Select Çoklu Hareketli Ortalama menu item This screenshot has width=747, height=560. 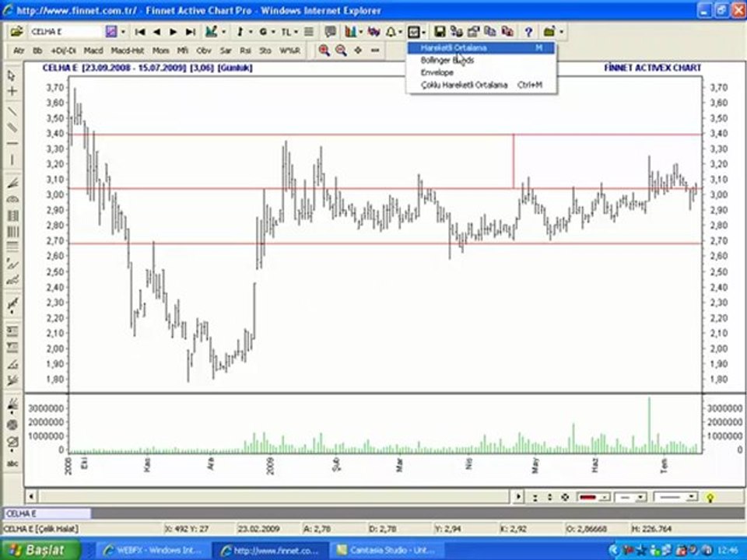(481, 85)
